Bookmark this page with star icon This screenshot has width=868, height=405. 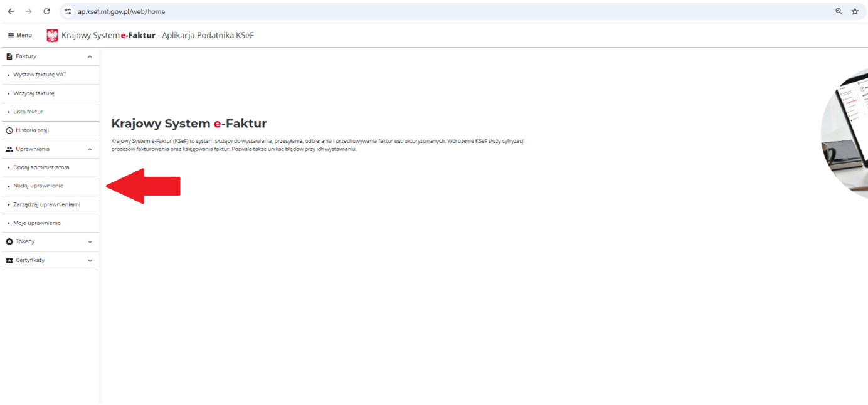[855, 11]
